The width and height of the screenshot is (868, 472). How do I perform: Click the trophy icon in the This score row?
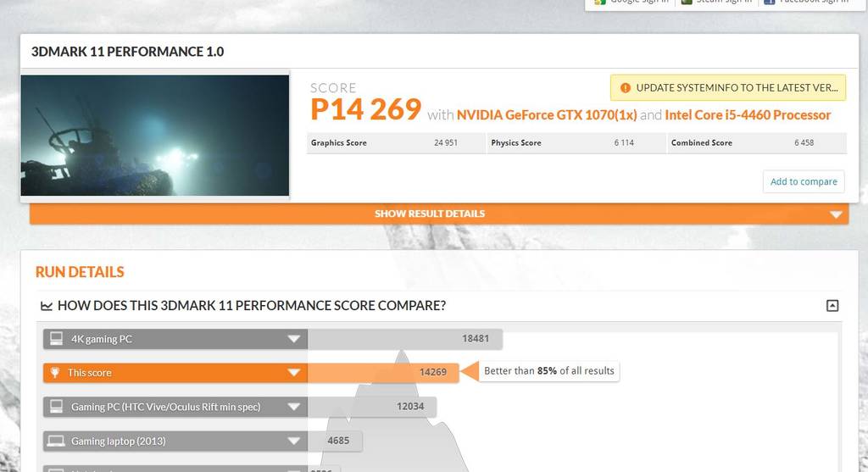click(55, 372)
